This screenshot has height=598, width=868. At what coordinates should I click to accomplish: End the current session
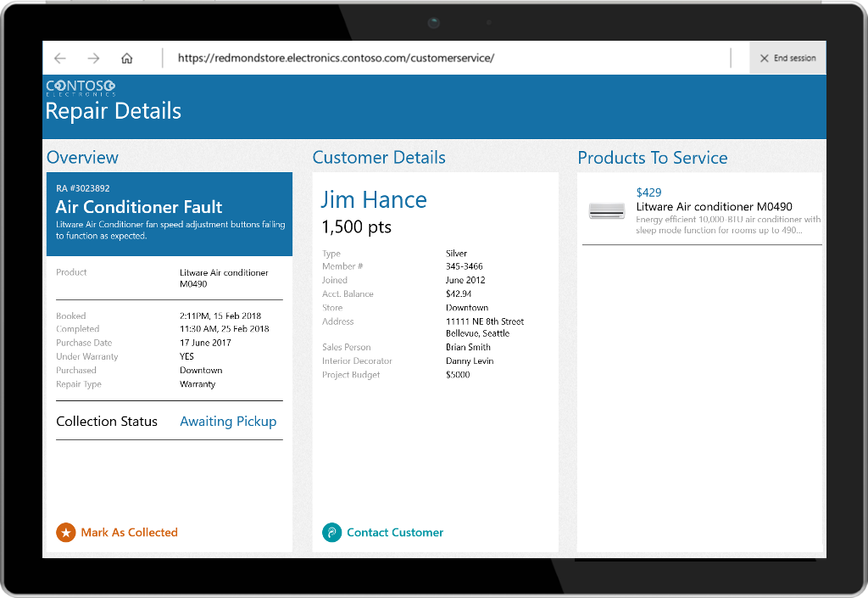coord(787,58)
